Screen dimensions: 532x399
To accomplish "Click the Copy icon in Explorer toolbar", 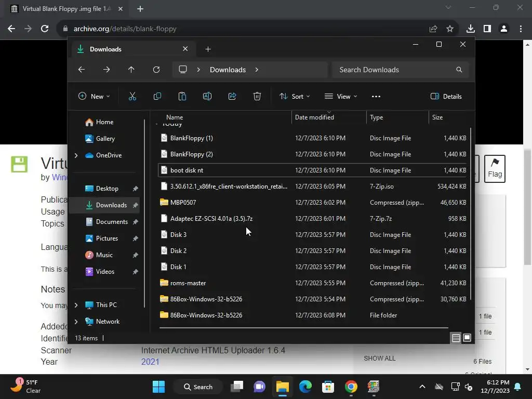I will [157, 96].
